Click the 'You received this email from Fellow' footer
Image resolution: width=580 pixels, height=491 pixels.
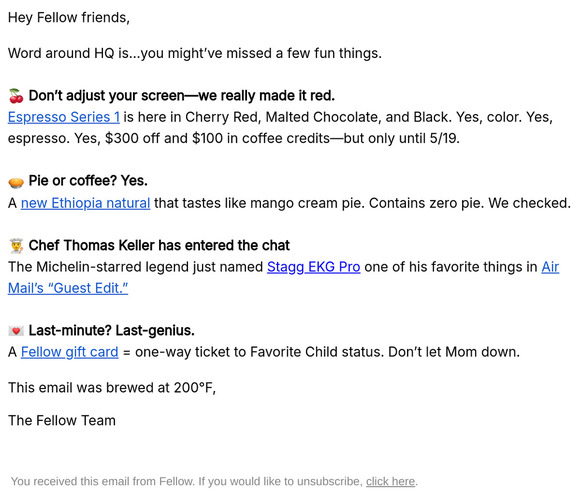tap(102, 481)
